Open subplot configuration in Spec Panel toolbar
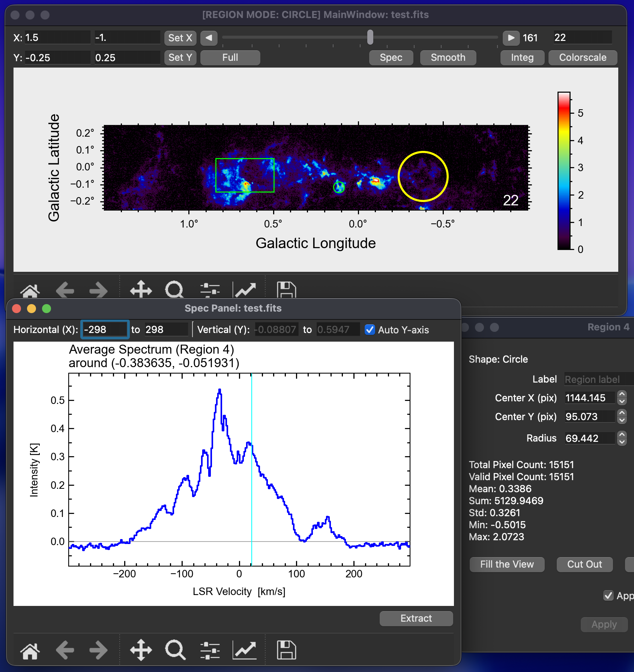 (x=210, y=651)
